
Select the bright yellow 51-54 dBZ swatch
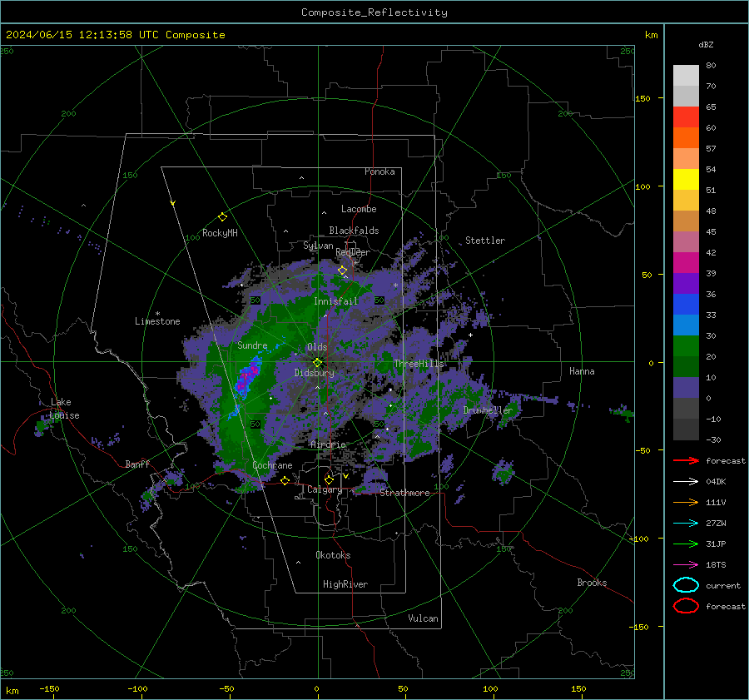pos(686,180)
